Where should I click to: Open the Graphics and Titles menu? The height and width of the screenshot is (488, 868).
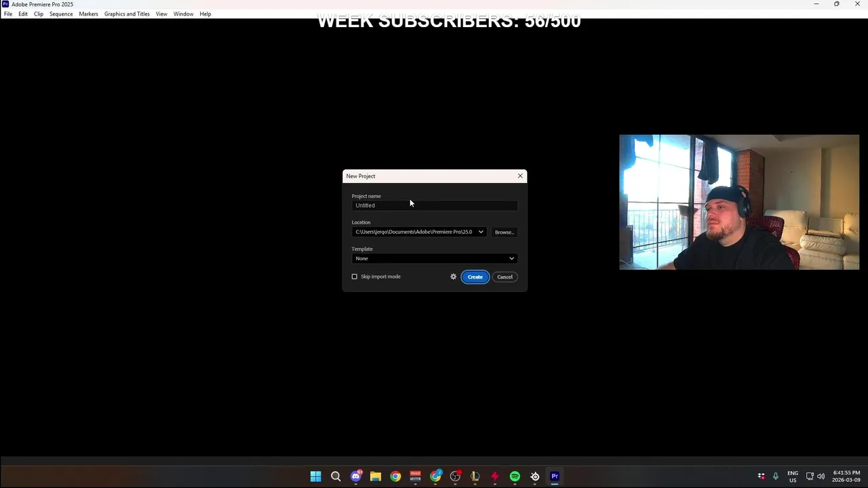(x=127, y=14)
